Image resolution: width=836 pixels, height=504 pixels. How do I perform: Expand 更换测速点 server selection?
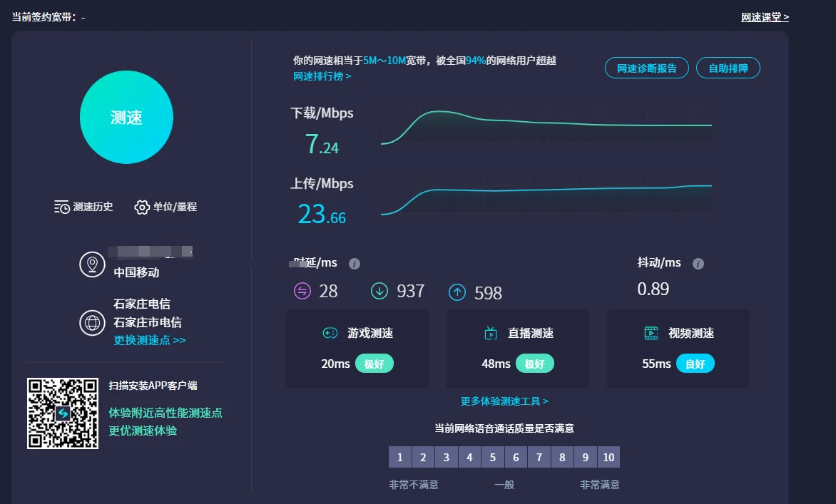pos(150,340)
